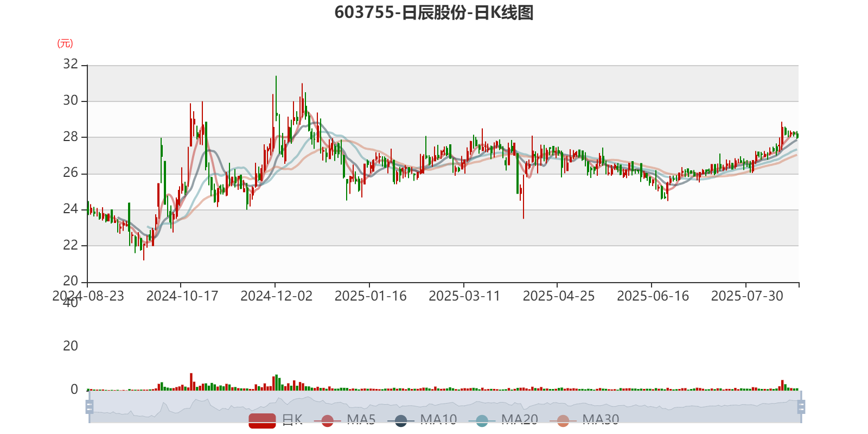This screenshot has height=434, width=868.
Task: Click the x-axis label 2025-01-16
Action: click(371, 296)
